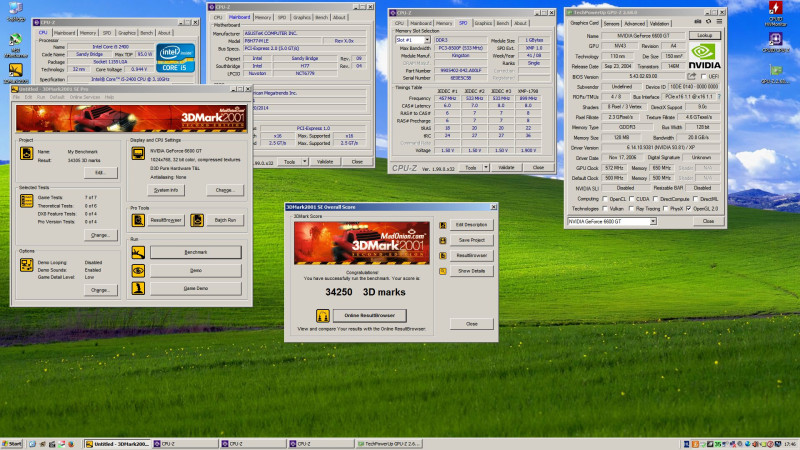
Task: Click the Batch Run button
Action: [x=225, y=220]
